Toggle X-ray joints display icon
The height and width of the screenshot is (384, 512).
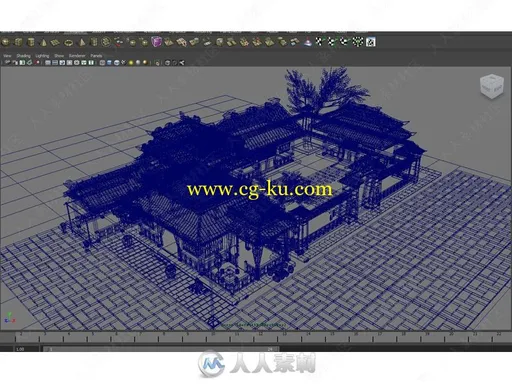(x=175, y=63)
